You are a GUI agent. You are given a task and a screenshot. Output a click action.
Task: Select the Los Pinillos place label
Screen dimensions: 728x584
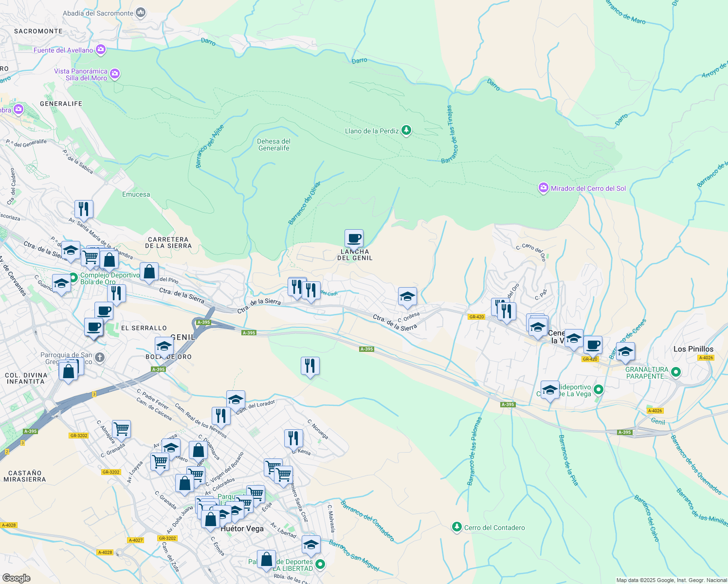click(x=694, y=349)
